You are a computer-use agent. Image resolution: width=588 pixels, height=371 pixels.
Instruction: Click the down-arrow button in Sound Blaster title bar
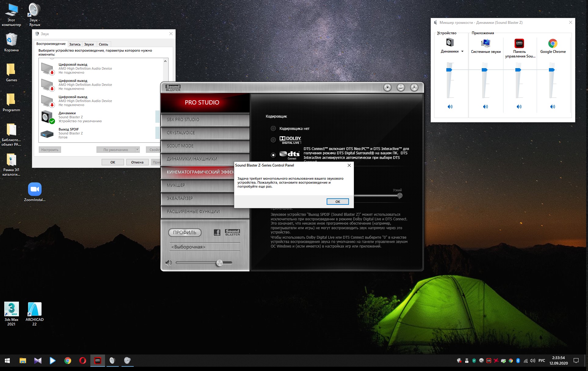click(387, 88)
